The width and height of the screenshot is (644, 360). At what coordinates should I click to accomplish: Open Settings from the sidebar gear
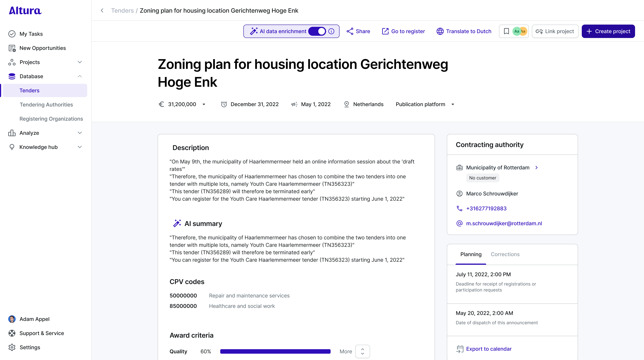tap(12, 347)
